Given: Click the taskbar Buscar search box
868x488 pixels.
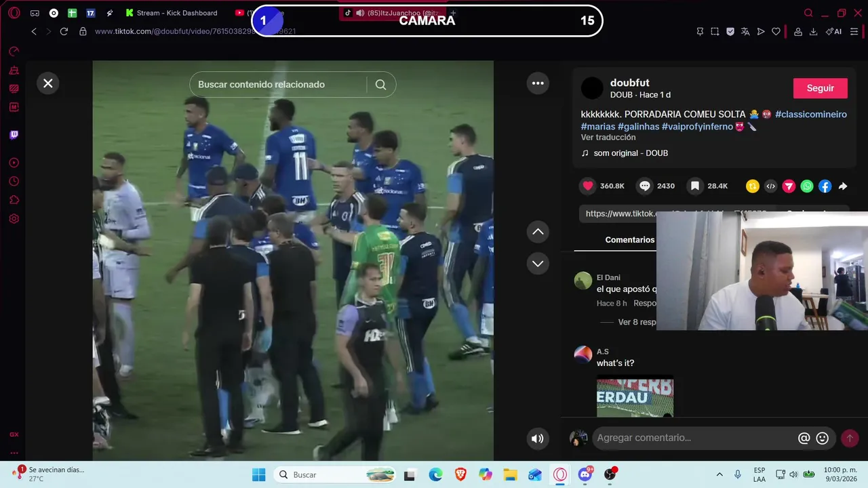Looking at the screenshot, I should 334,474.
